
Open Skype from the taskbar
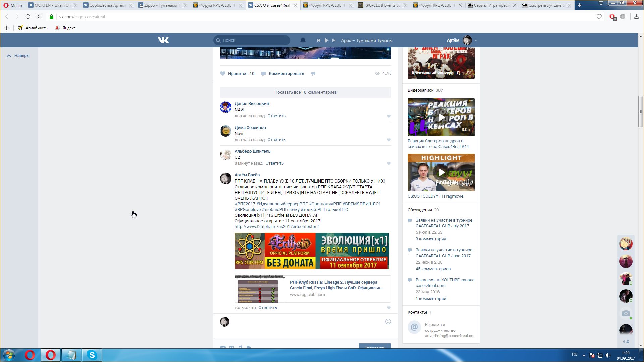[x=92, y=355]
